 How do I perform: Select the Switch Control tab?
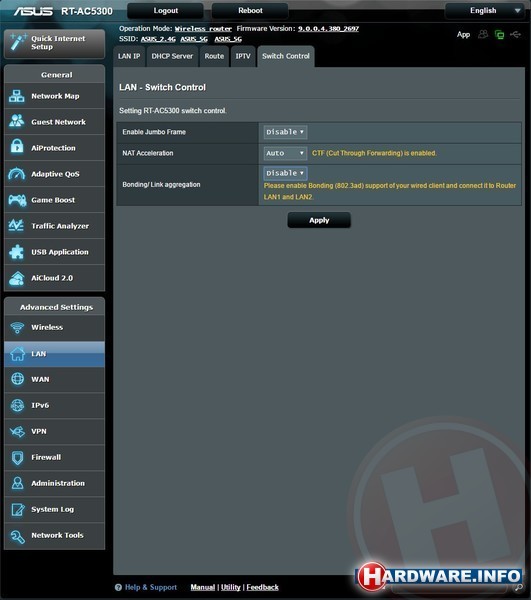click(286, 56)
